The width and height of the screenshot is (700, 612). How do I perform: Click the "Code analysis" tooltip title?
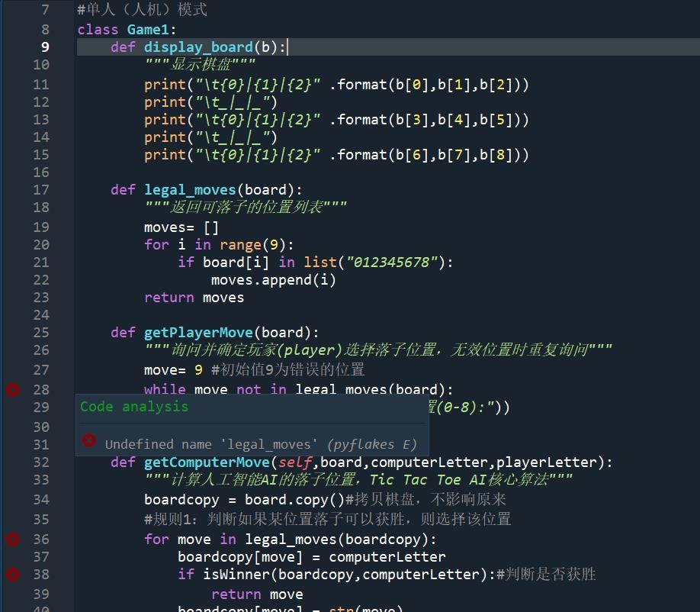pyautogui.click(x=134, y=407)
